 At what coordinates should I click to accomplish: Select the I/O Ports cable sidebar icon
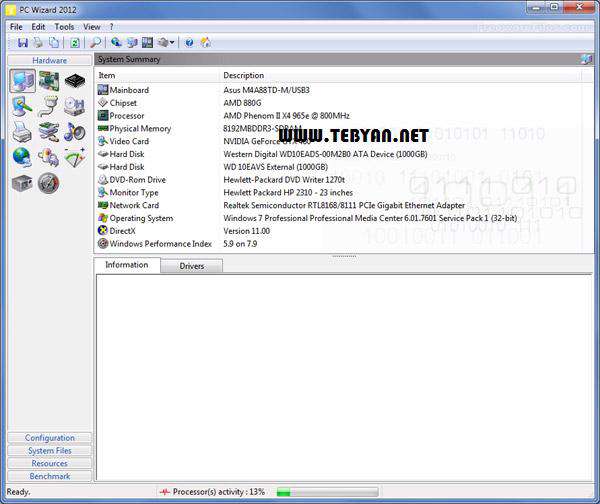pyautogui.click(x=49, y=106)
